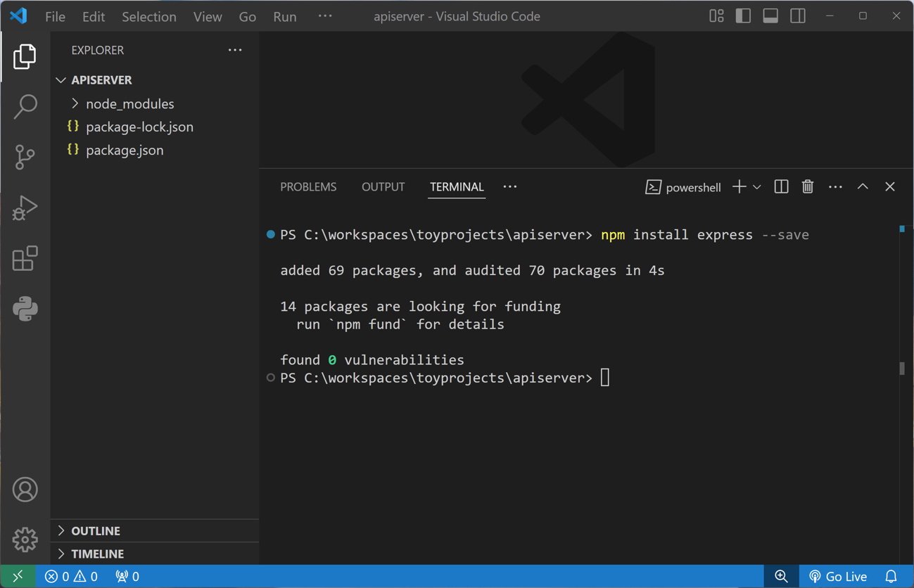Image resolution: width=914 pixels, height=588 pixels.
Task: Click the VS Code logo icon
Action: pos(18,15)
